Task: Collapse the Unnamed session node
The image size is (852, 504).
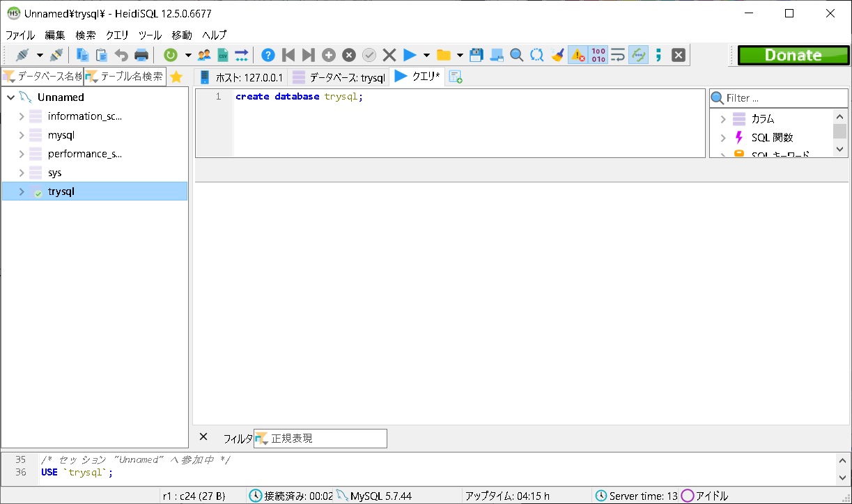Action: [10, 97]
